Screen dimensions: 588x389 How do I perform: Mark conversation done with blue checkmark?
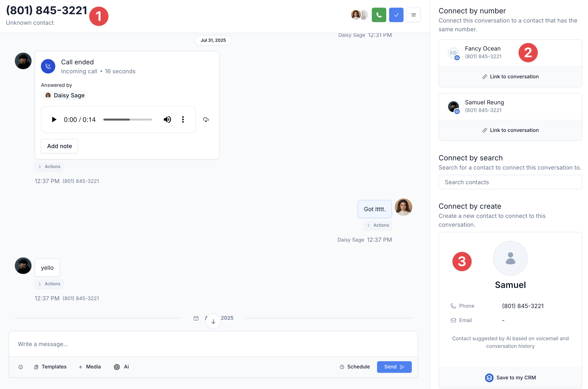click(396, 15)
